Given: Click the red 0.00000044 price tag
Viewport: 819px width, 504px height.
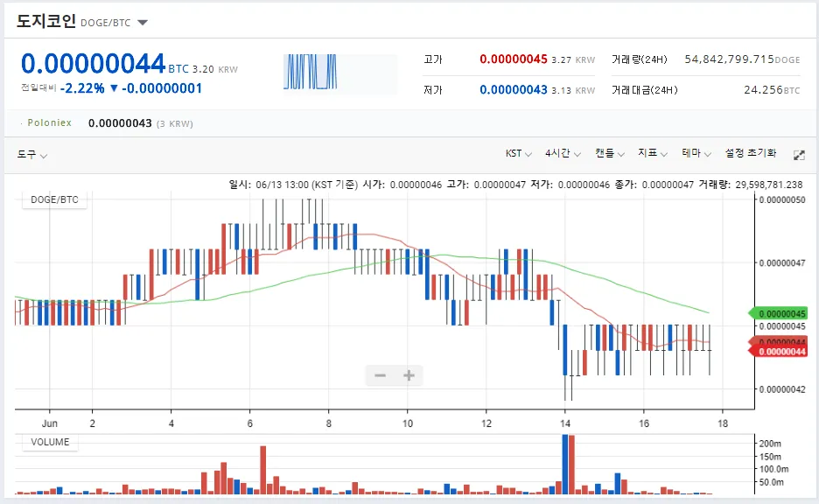Looking at the screenshot, I should pos(780,351).
